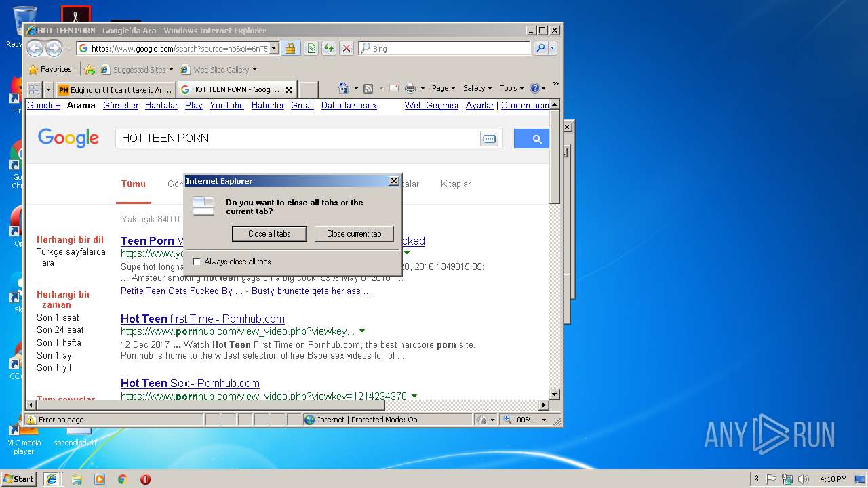Open Windows Media Player taskbar icon

coord(100,479)
